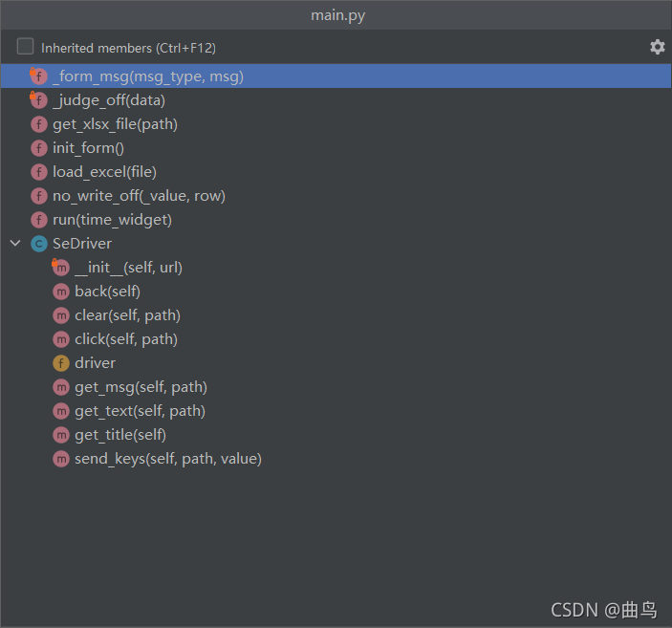Jump to get_title(self) method
The height and width of the screenshot is (628, 672).
(120, 435)
